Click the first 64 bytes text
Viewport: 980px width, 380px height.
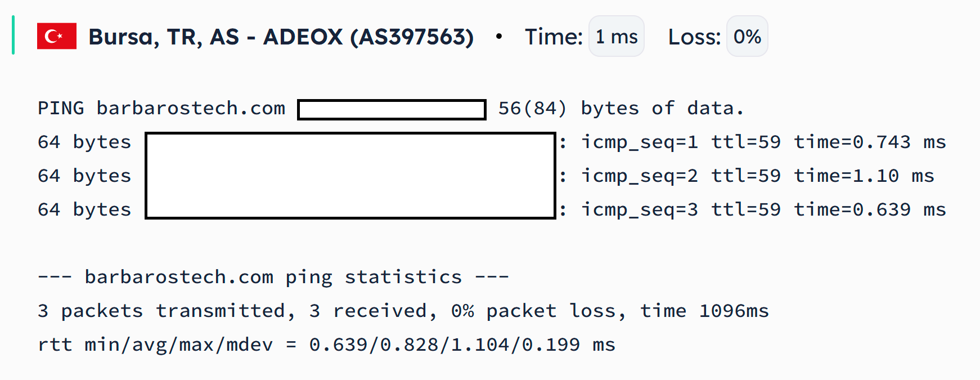click(x=84, y=142)
